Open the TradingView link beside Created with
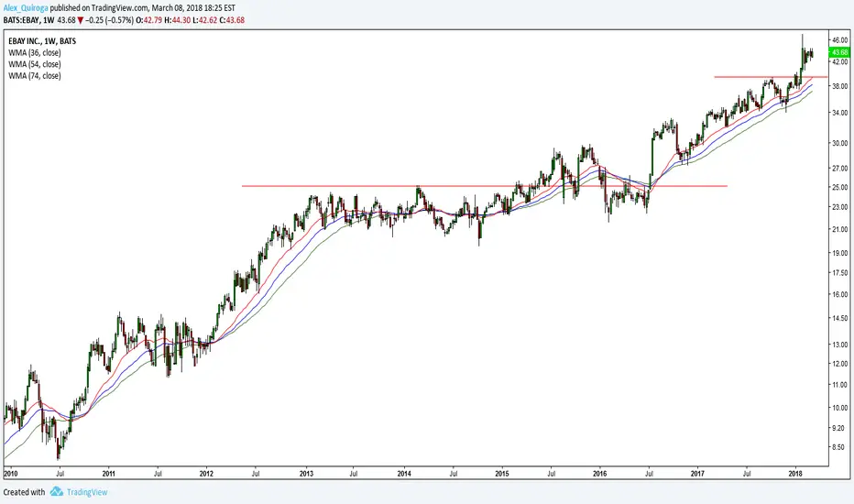The width and height of the screenshot is (854, 504). 87,492
